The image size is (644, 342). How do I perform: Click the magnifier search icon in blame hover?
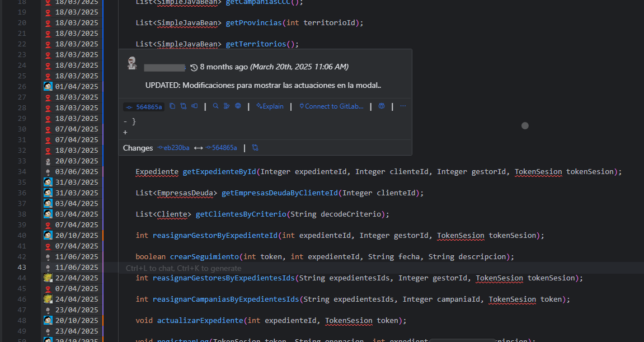[215, 106]
